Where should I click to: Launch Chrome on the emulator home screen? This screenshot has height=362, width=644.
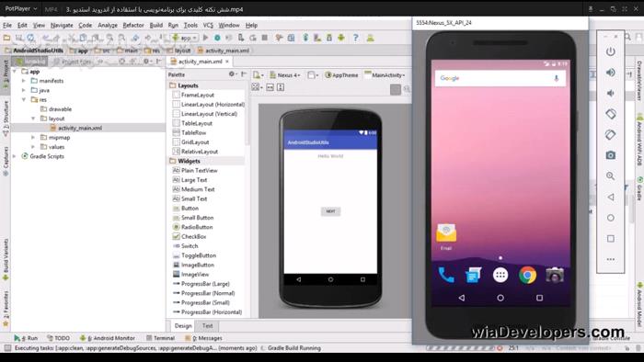point(527,275)
